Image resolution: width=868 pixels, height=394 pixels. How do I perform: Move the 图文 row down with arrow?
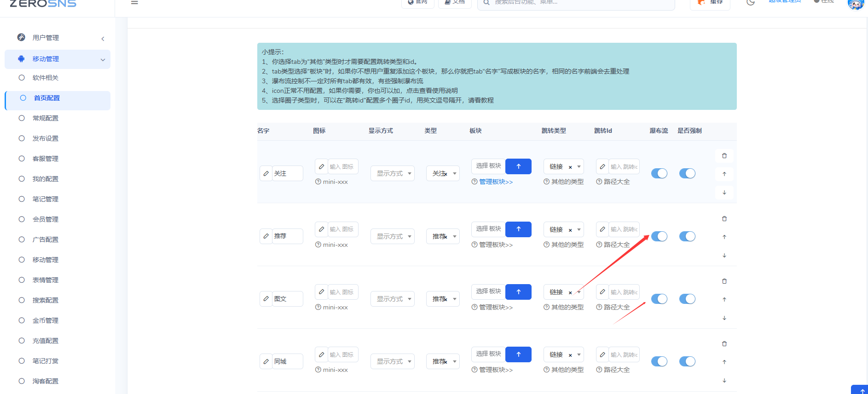(x=724, y=318)
